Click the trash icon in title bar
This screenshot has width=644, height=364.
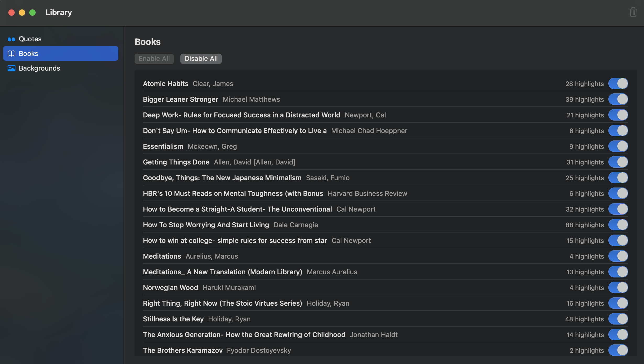tap(633, 12)
